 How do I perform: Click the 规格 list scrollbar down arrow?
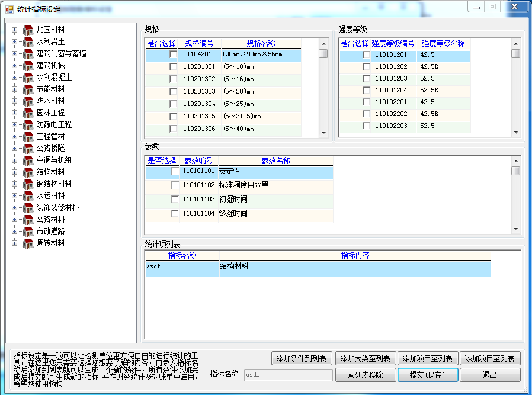(x=323, y=133)
